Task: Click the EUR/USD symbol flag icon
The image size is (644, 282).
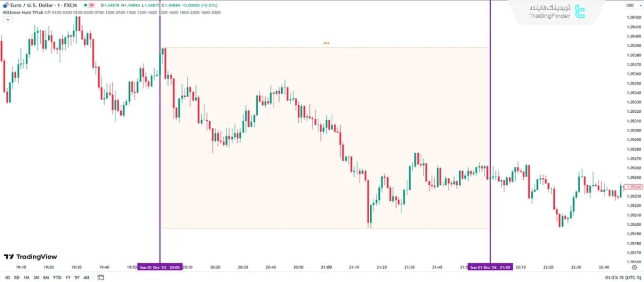Action: [5, 5]
